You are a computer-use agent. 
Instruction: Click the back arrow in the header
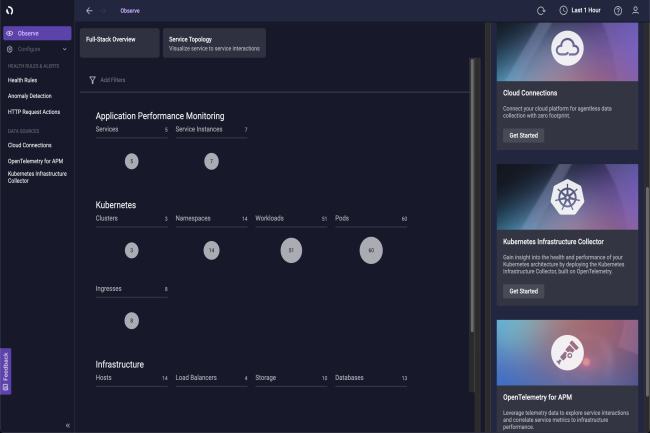[x=89, y=11]
